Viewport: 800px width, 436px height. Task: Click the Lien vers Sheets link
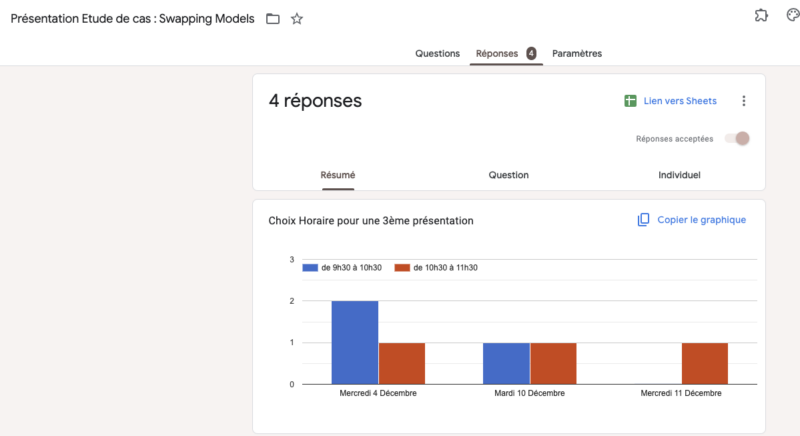(x=680, y=101)
